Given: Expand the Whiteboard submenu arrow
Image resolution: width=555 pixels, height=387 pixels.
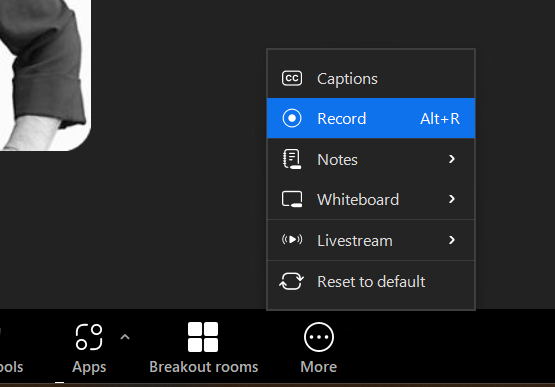Looking at the screenshot, I should 452,199.
